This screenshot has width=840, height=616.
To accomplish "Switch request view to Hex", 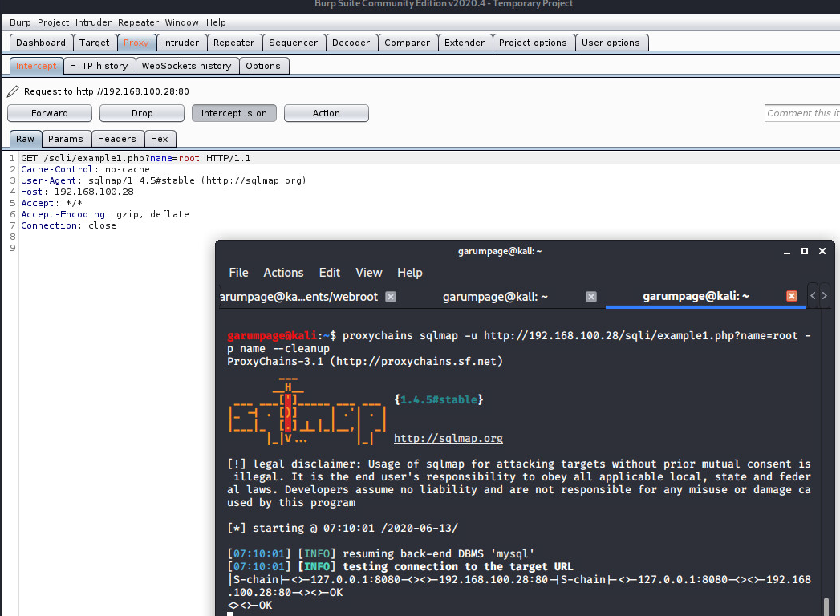I will [160, 139].
